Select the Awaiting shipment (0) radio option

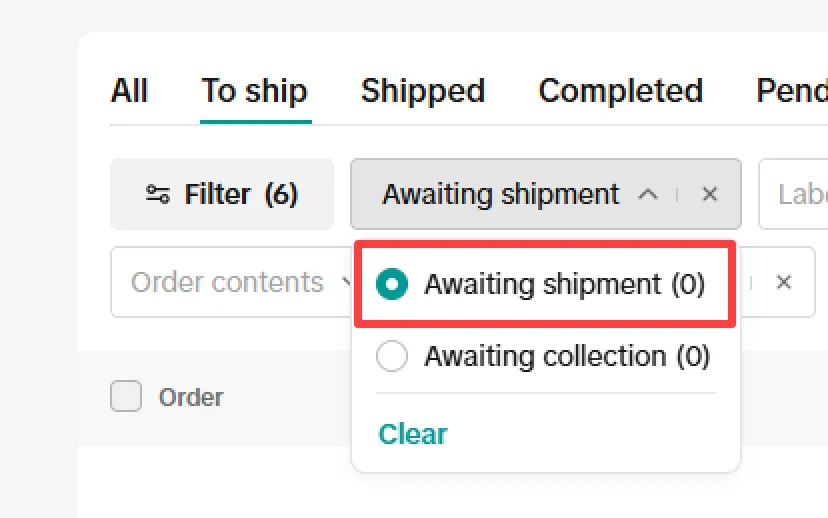(391, 284)
